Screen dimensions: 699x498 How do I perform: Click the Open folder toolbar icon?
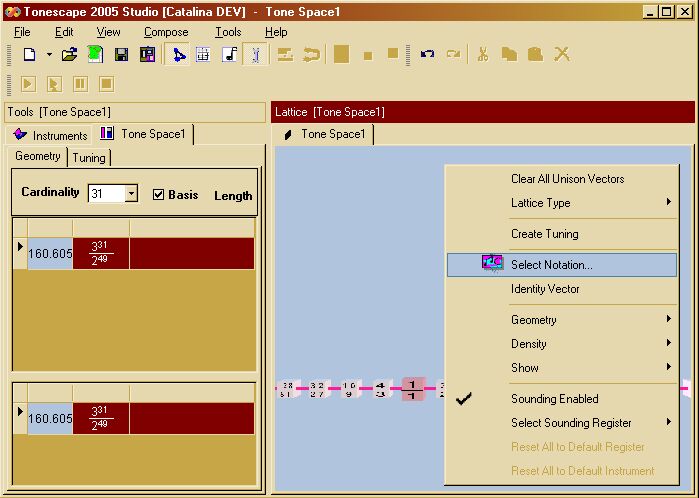(x=69, y=55)
